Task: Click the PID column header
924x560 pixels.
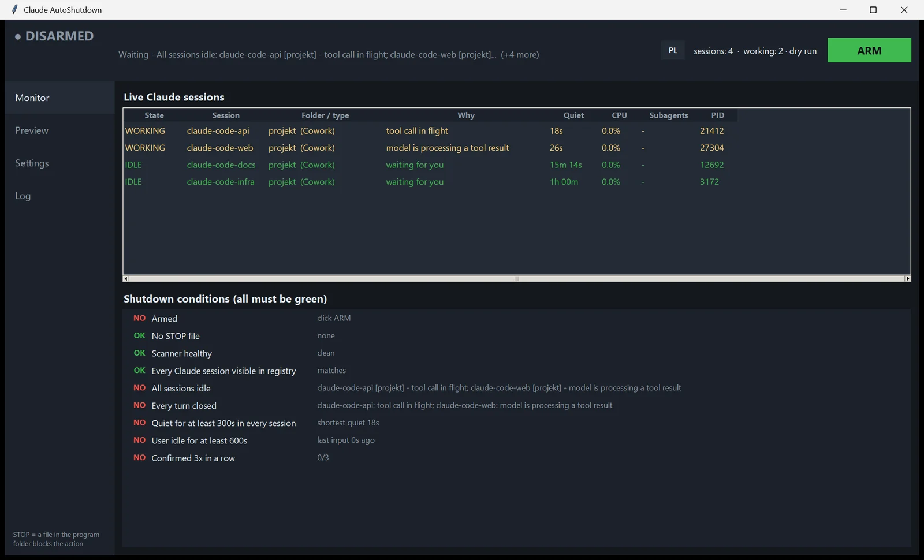Action: (718, 115)
